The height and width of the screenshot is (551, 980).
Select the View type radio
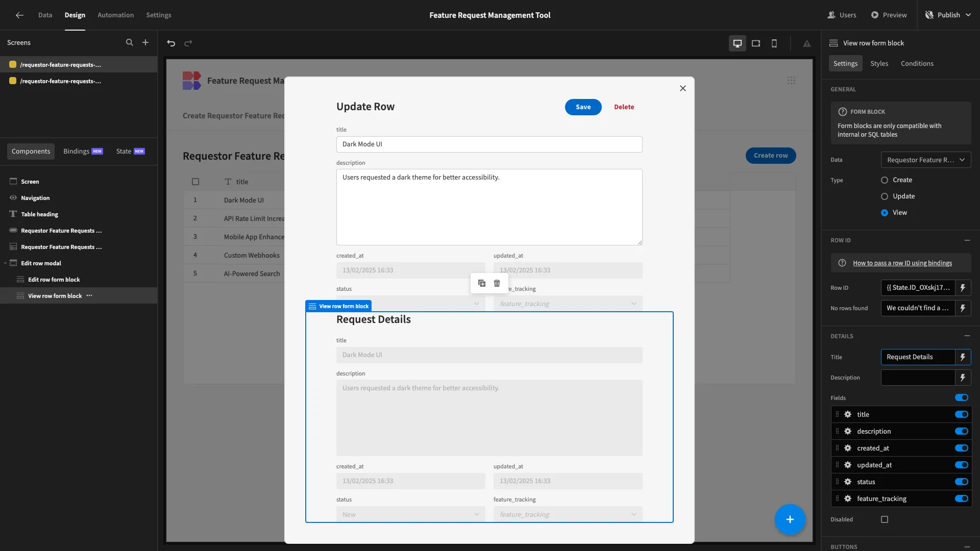885,213
